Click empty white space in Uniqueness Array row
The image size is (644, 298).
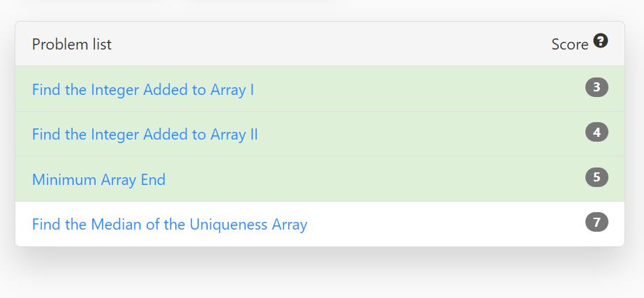coord(444,224)
